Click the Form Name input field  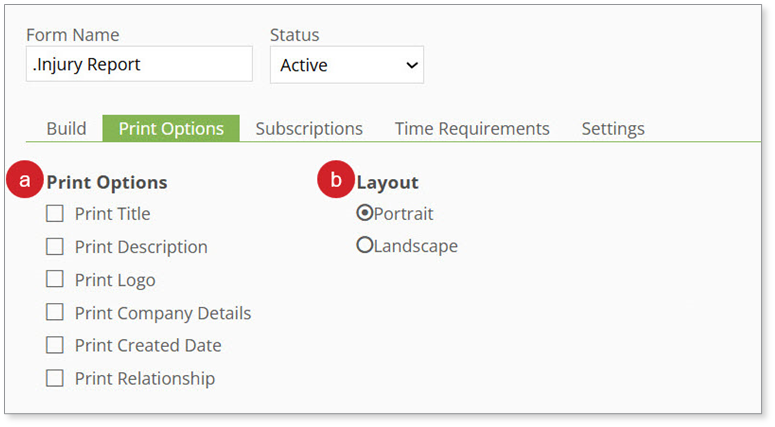(x=139, y=65)
